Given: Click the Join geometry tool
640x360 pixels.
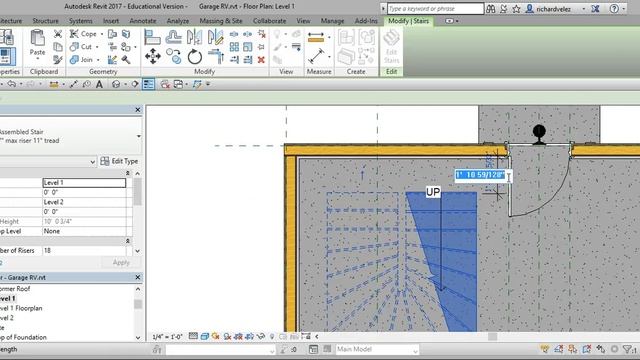Looking at the screenshot, I should (81, 60).
